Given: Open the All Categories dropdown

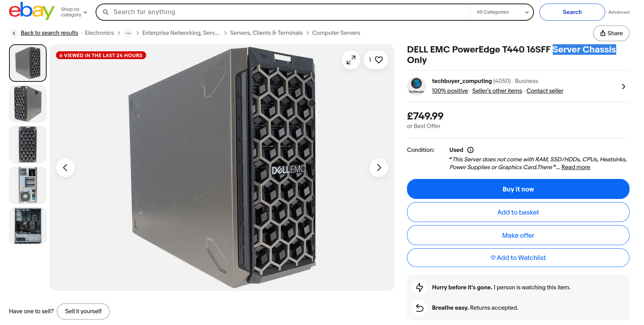Looking at the screenshot, I should pos(502,12).
